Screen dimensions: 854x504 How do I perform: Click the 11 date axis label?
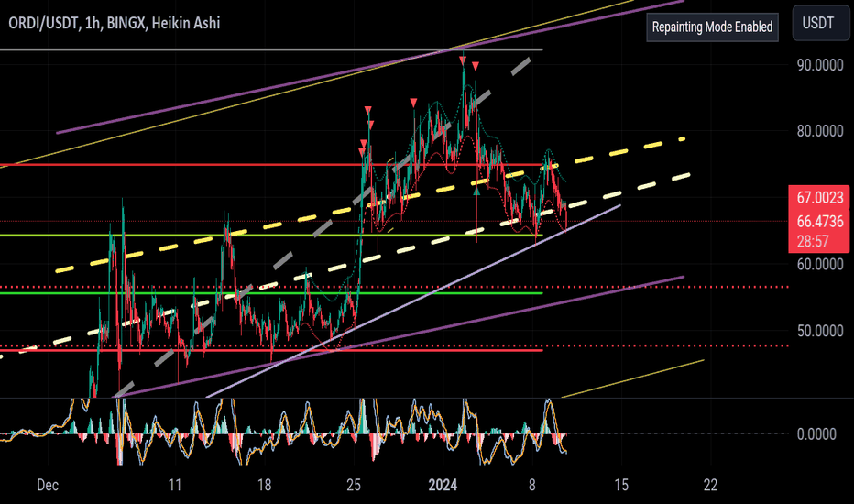coord(175,485)
